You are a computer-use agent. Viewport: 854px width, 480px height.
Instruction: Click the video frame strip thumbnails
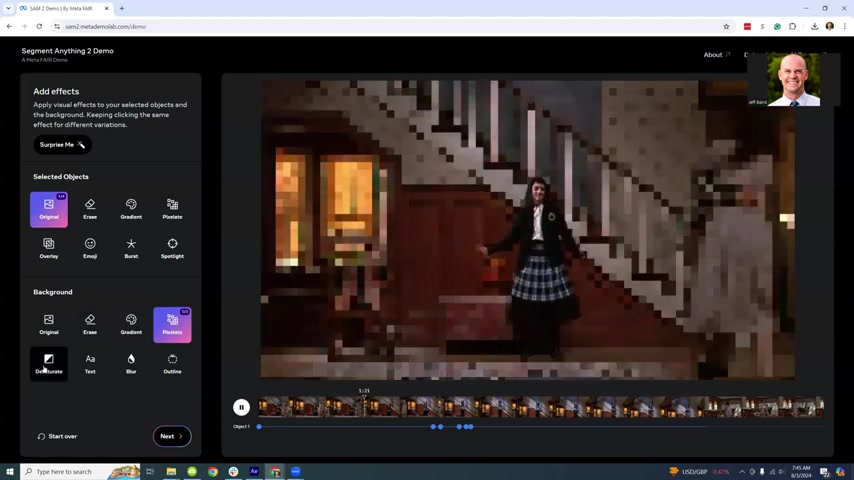coord(541,407)
